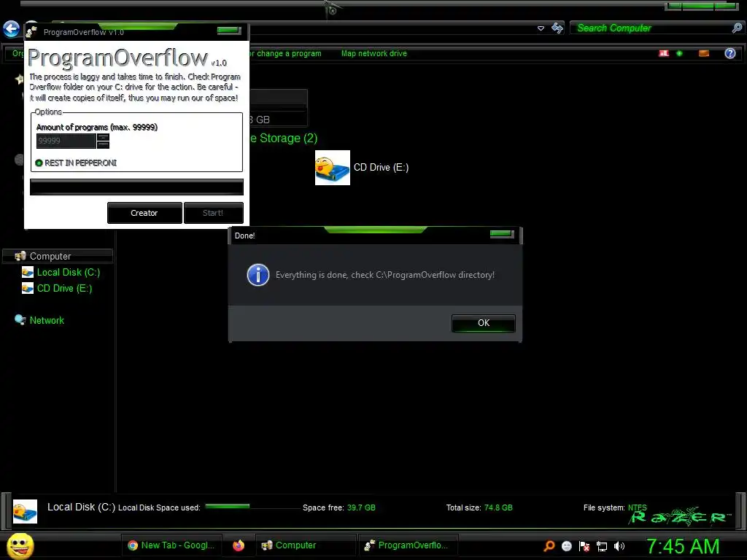Click the Firefox icon on the taskbar
The width and height of the screenshot is (747, 560).
point(239,545)
